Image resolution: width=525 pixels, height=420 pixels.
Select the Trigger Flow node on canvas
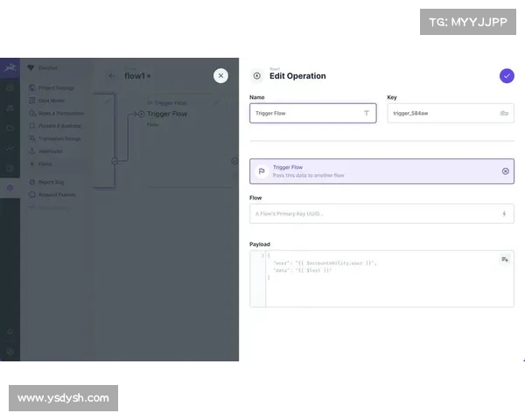[x=166, y=114]
